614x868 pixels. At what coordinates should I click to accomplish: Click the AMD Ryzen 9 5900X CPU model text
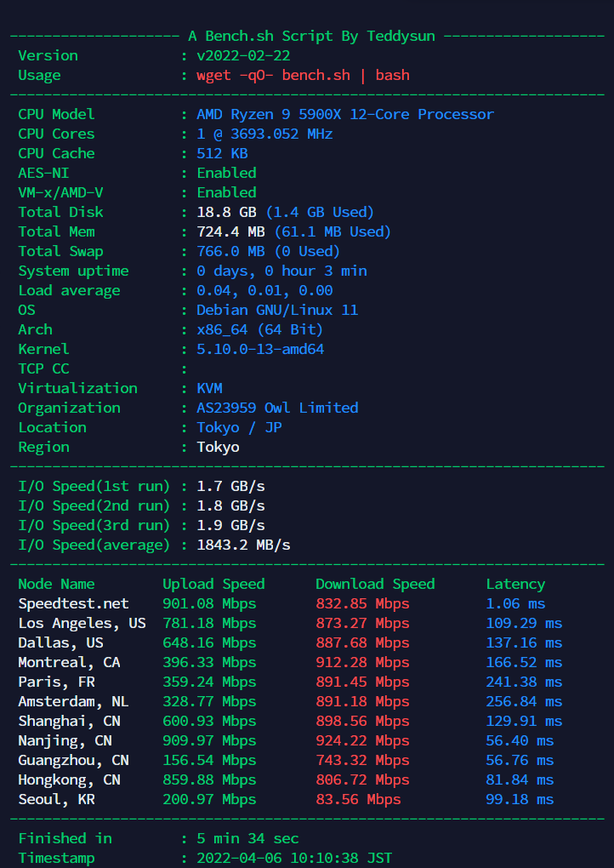[344, 114]
